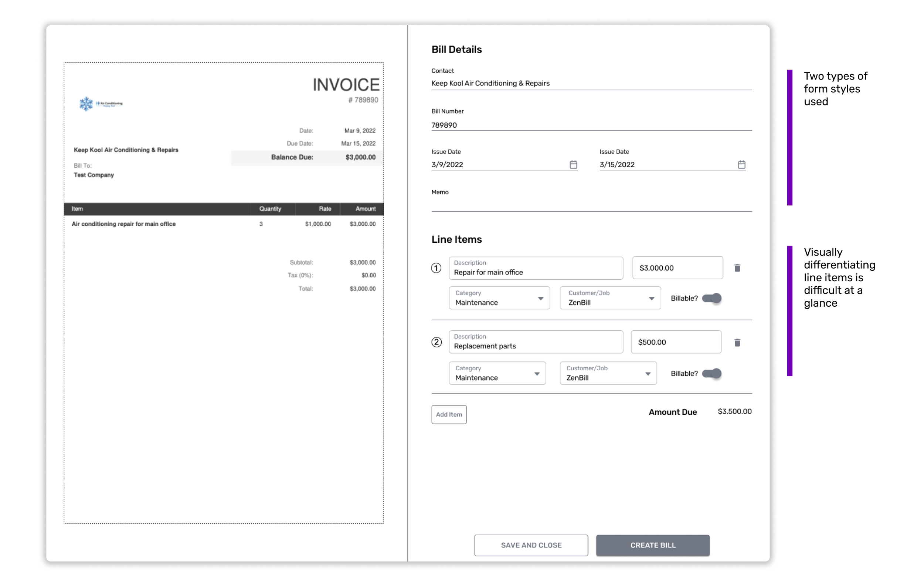
Task: Expand Category dropdown on first line item
Action: pyautogui.click(x=499, y=298)
